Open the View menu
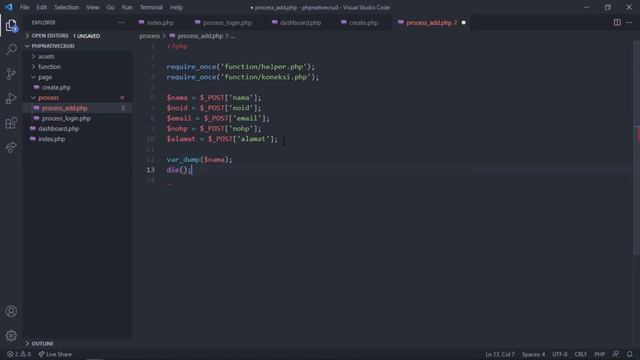This screenshot has width=640, height=360. click(93, 7)
